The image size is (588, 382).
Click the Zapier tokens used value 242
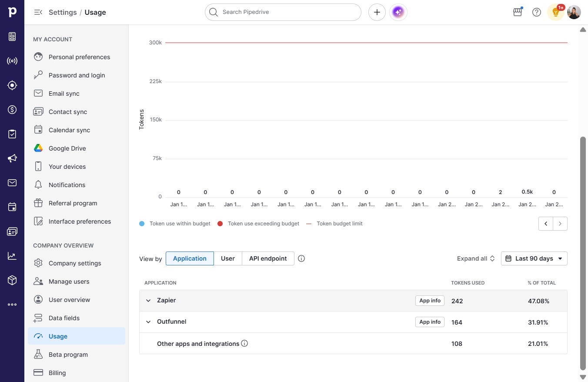[x=457, y=301]
